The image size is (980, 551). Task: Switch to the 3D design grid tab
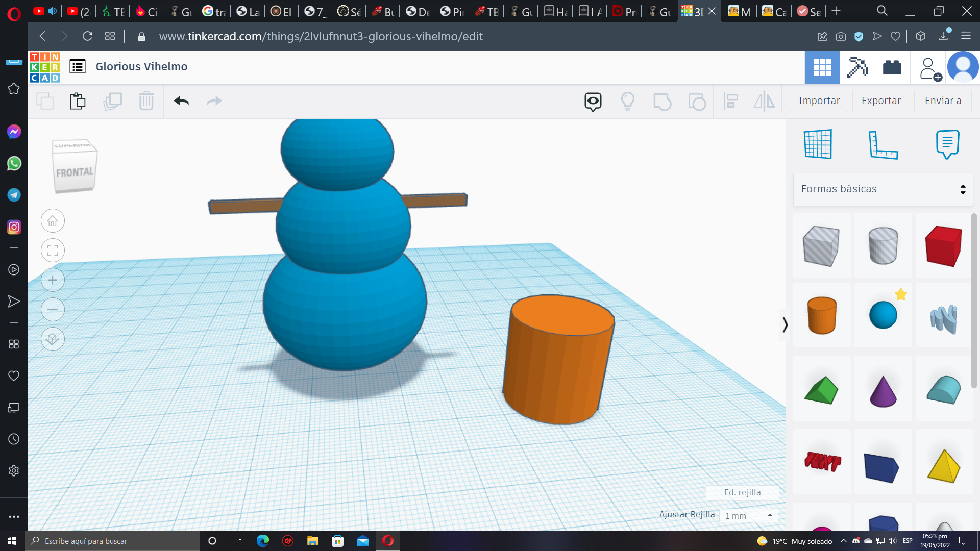pyautogui.click(x=822, y=67)
